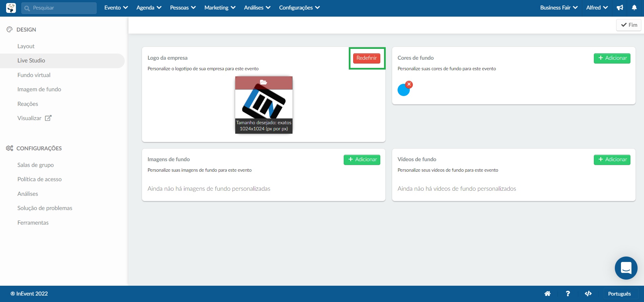Screen dimensions: 644x302
Task: Click the external-link icon beside Visualizar
Action: 48,118
